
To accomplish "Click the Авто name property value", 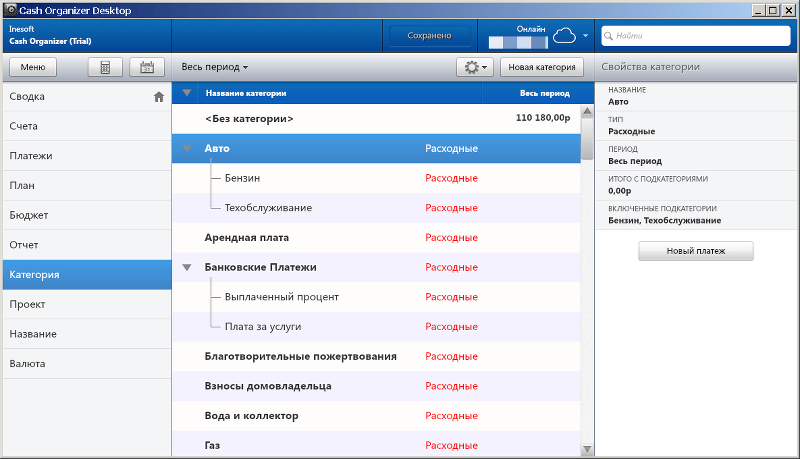I will (618, 102).
